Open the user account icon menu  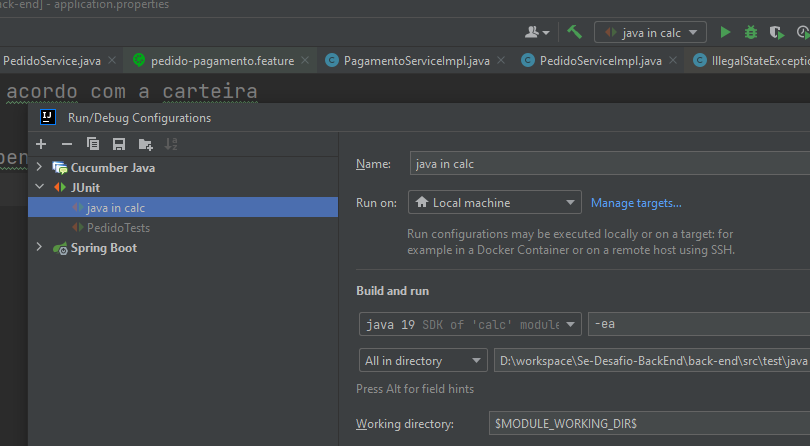[x=537, y=33]
